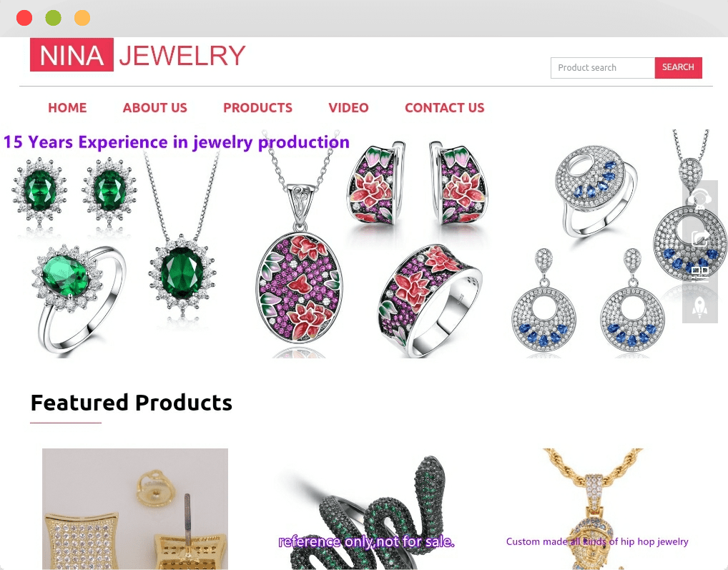Open the PRODUCTS menu
Image resolution: width=728 pixels, height=570 pixels.
point(257,108)
